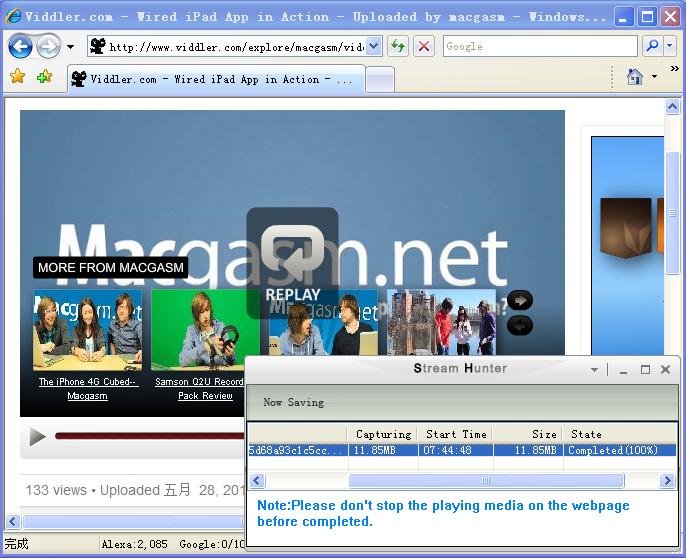Image resolution: width=686 pixels, height=558 pixels.
Task: Maximize the Stream Hunter window
Action: (645, 370)
